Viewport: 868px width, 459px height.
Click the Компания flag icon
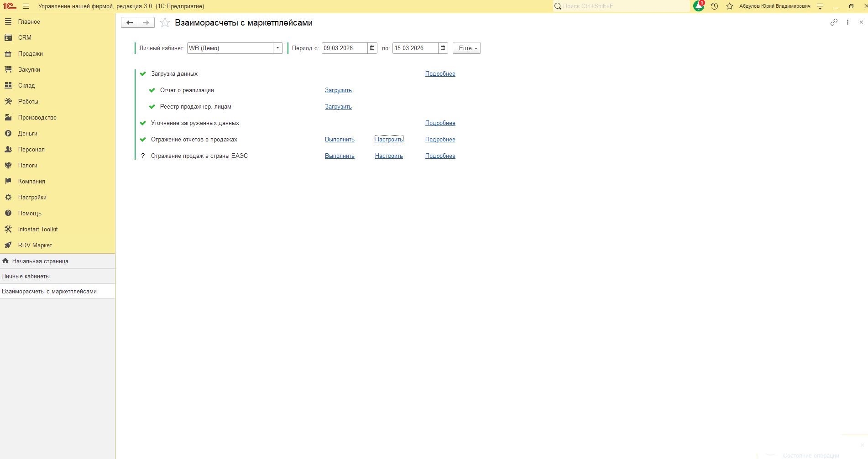[8, 181]
